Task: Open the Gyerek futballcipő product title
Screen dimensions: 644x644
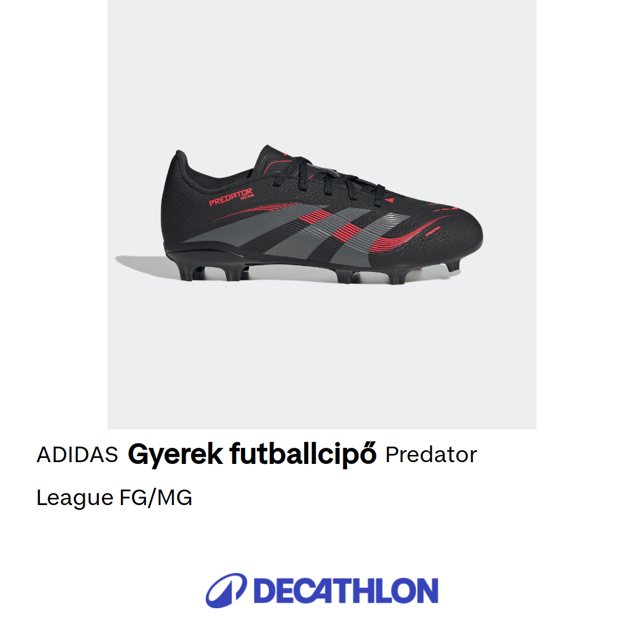Action: pyautogui.click(x=252, y=454)
